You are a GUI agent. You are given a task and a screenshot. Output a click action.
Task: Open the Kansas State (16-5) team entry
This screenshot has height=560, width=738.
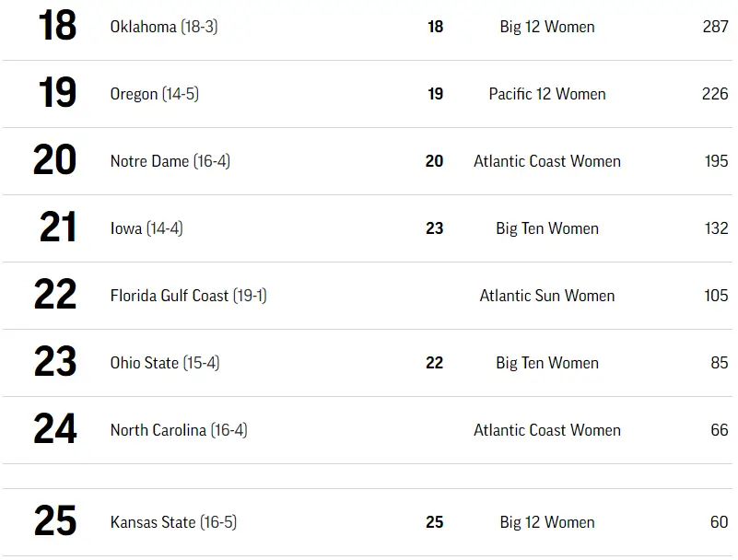point(173,522)
